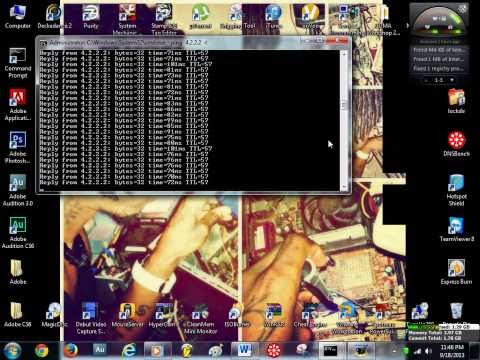This screenshot has width=480, height=360.
Task: Click the red DNSBench taskbar icon
Action: tap(273, 351)
